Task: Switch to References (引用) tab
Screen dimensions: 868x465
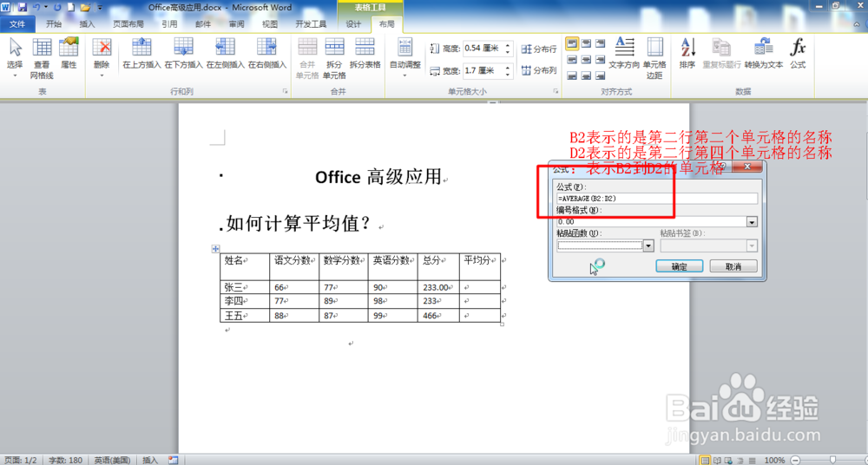Action: coord(169,23)
